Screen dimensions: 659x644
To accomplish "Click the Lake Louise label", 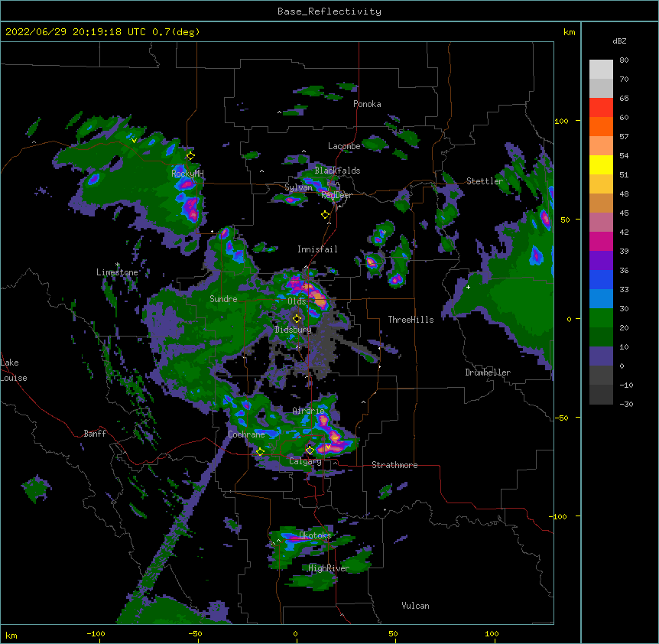I will 14,370.
